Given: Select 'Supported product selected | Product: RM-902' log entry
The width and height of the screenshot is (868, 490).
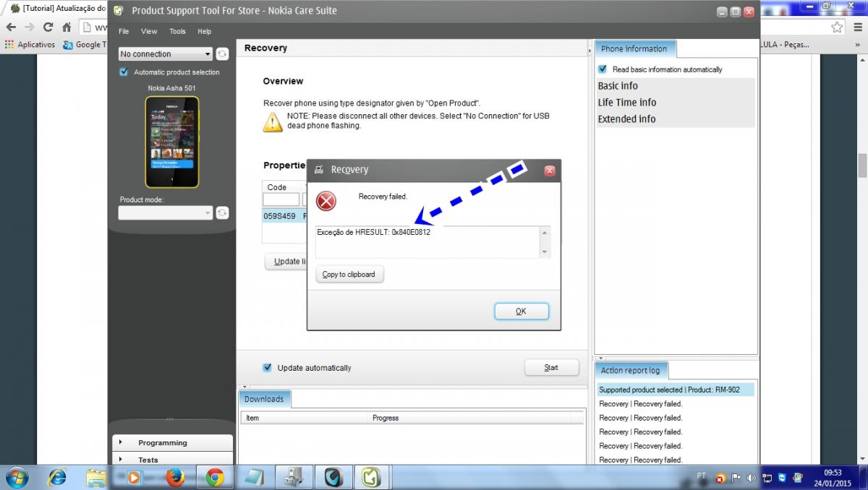Looking at the screenshot, I should click(x=676, y=390).
